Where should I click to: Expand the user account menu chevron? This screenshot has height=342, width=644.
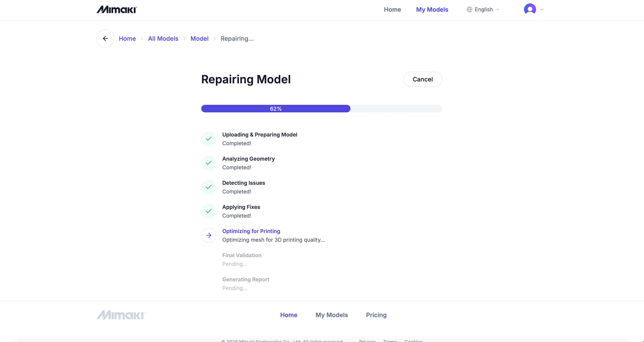coord(542,9)
